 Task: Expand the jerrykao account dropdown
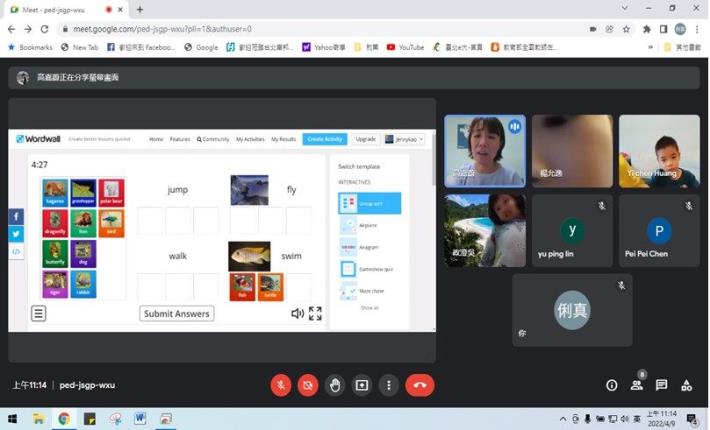(404, 139)
